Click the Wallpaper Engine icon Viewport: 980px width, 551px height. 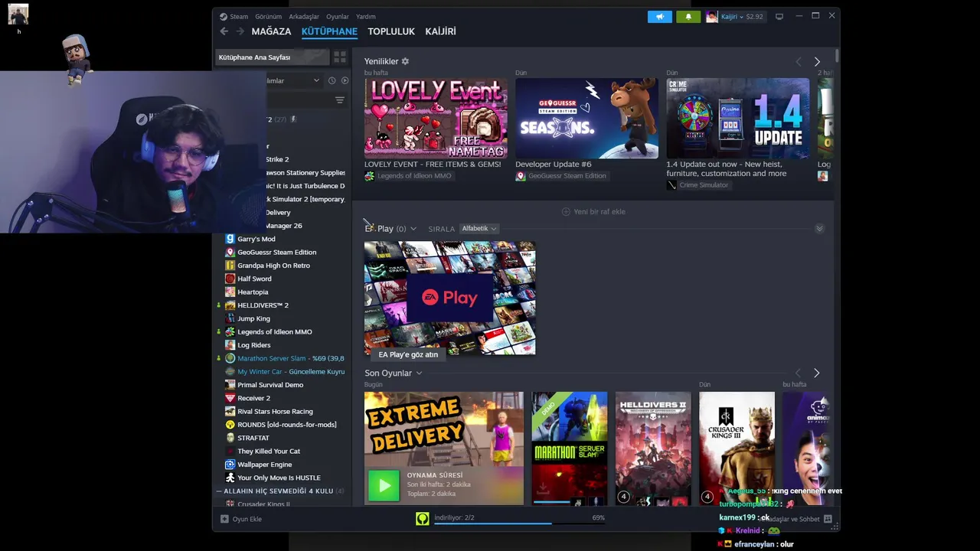tap(230, 465)
